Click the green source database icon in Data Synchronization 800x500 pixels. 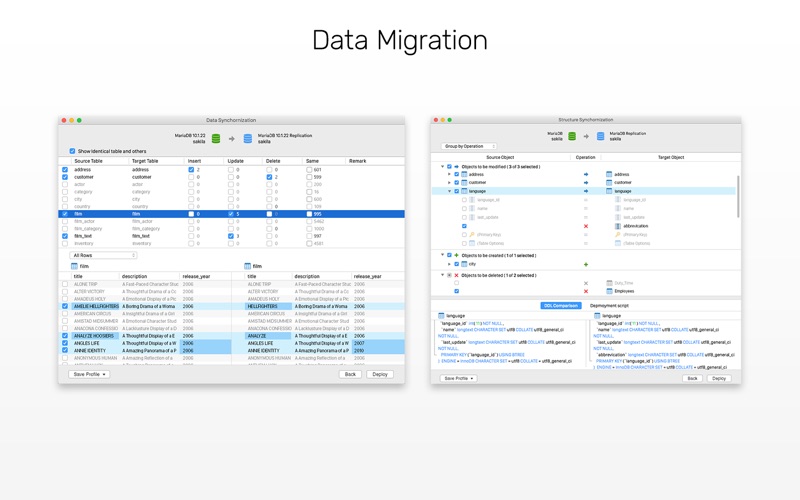[x=217, y=138]
